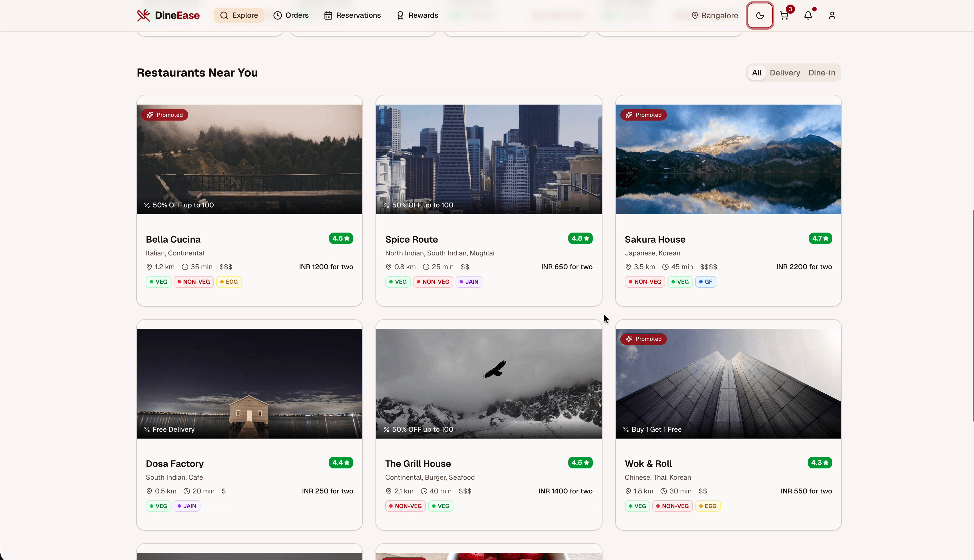
Task: Click the DineEase logo
Action: coord(168,15)
